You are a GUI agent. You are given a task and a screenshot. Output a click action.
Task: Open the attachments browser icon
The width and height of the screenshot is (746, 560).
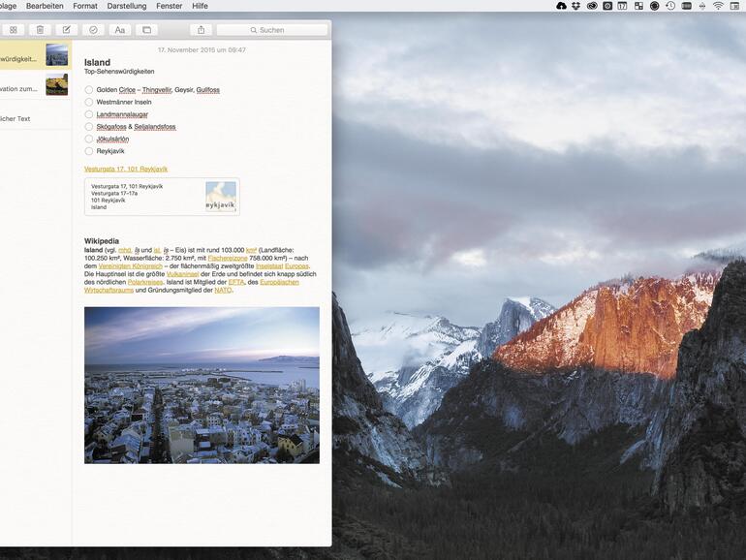pyautogui.click(x=146, y=30)
